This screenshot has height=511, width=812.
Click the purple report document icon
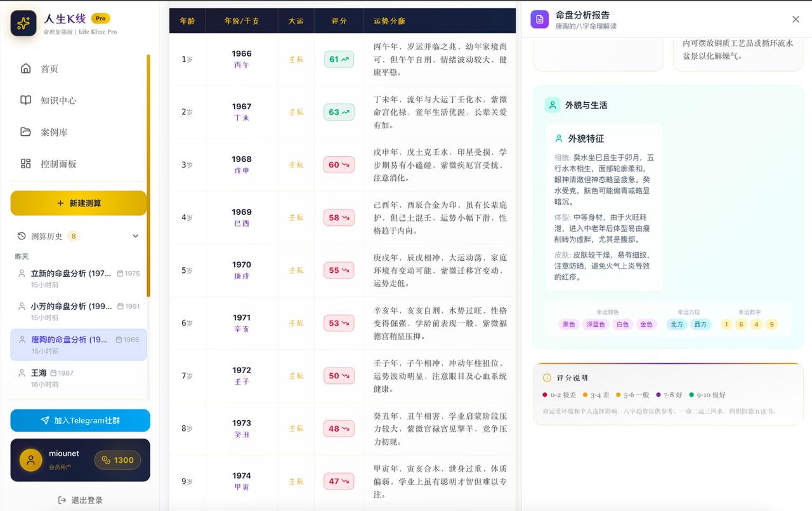point(540,20)
